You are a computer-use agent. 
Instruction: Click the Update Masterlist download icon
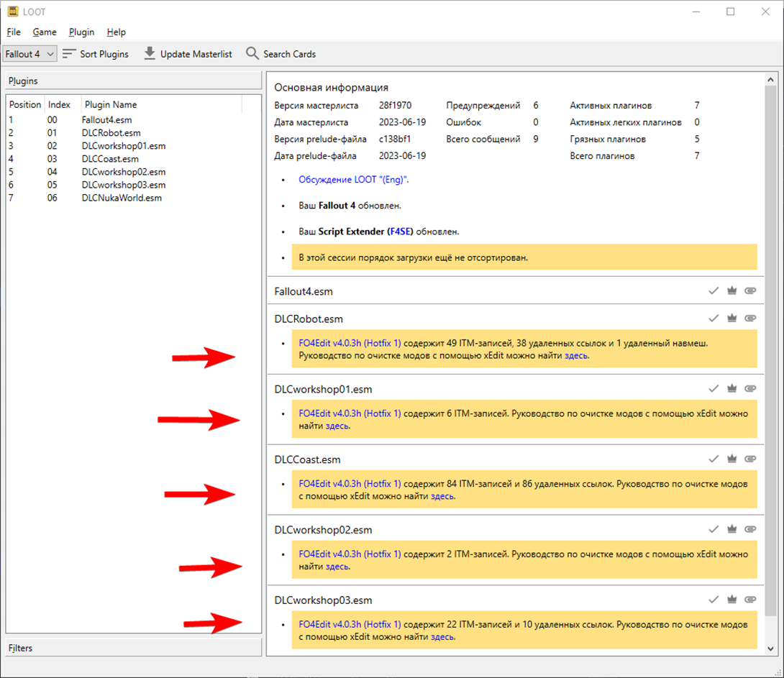coord(150,53)
